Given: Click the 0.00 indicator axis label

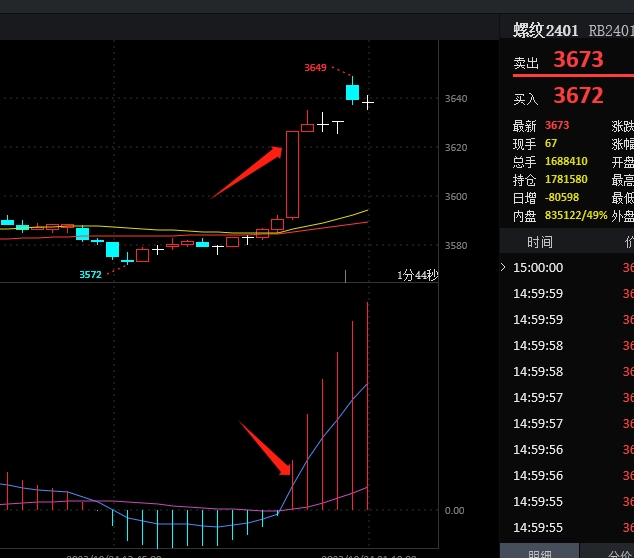Looking at the screenshot, I should (454, 511).
